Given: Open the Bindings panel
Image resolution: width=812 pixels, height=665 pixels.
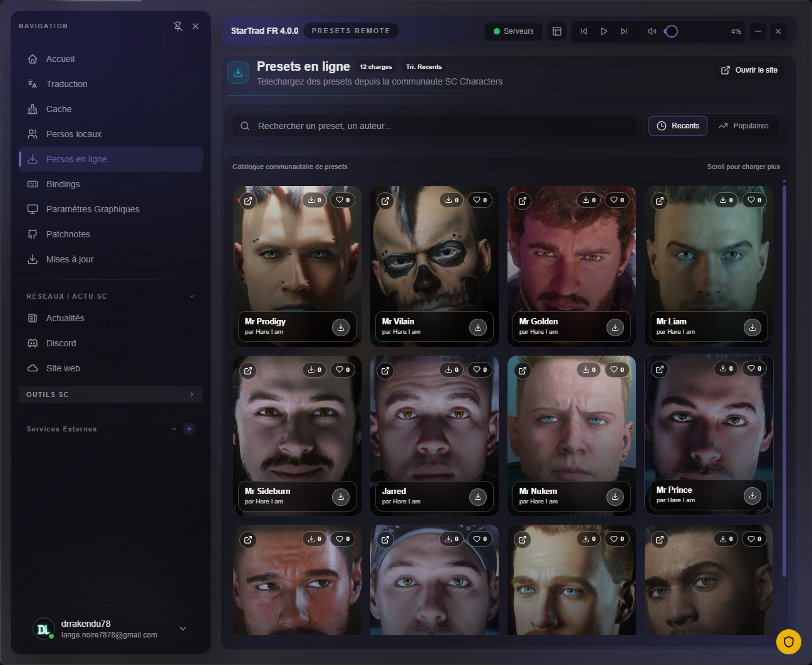Looking at the screenshot, I should click(63, 183).
